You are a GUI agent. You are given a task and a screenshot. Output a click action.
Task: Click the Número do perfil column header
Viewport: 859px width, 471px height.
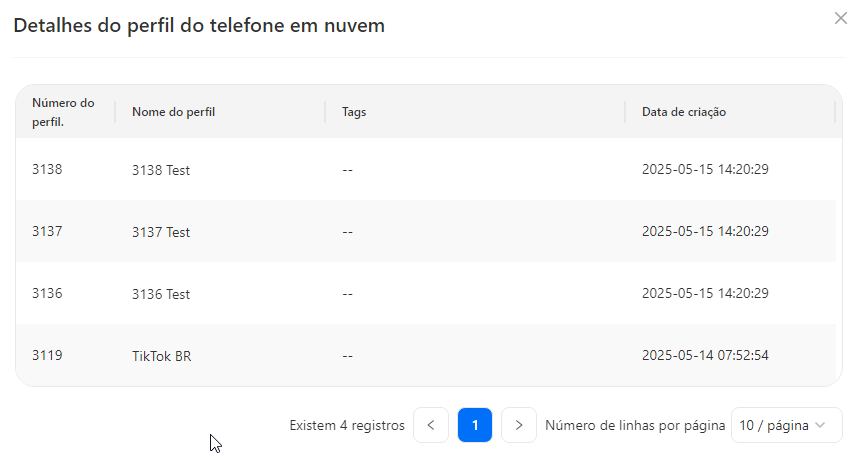pyautogui.click(x=63, y=112)
